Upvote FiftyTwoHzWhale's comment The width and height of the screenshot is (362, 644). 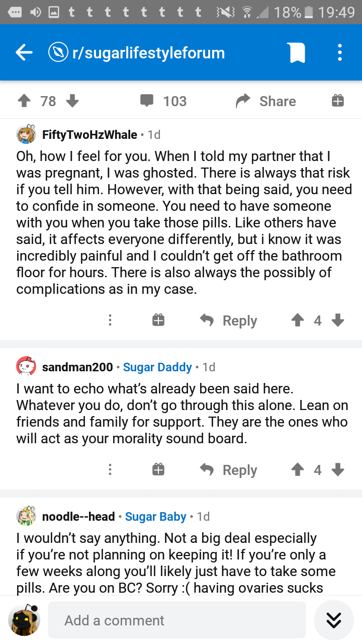click(297, 320)
